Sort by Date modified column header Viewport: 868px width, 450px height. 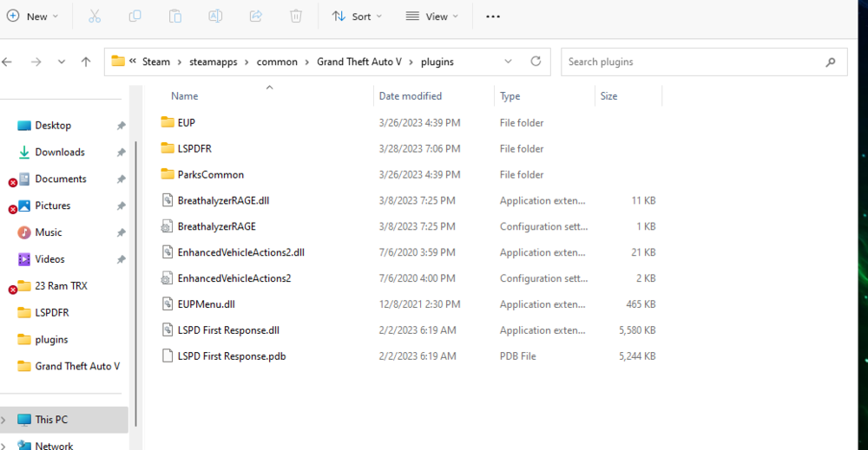pyautogui.click(x=411, y=96)
